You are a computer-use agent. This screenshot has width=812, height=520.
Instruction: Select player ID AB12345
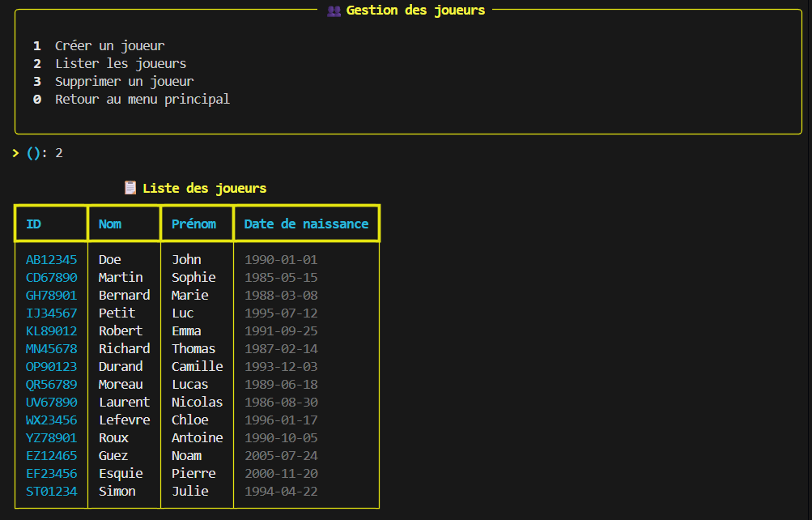click(51, 259)
